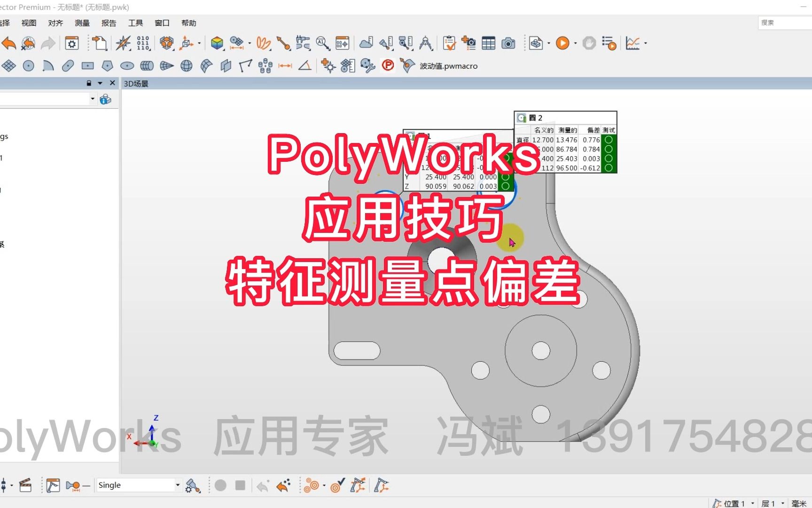Open the 帮助 menu
Viewport: 812px width, 508px height.
coord(189,23)
